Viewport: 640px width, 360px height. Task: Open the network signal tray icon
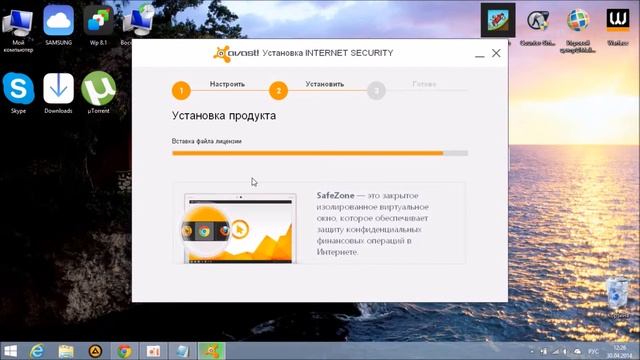click(x=555, y=351)
